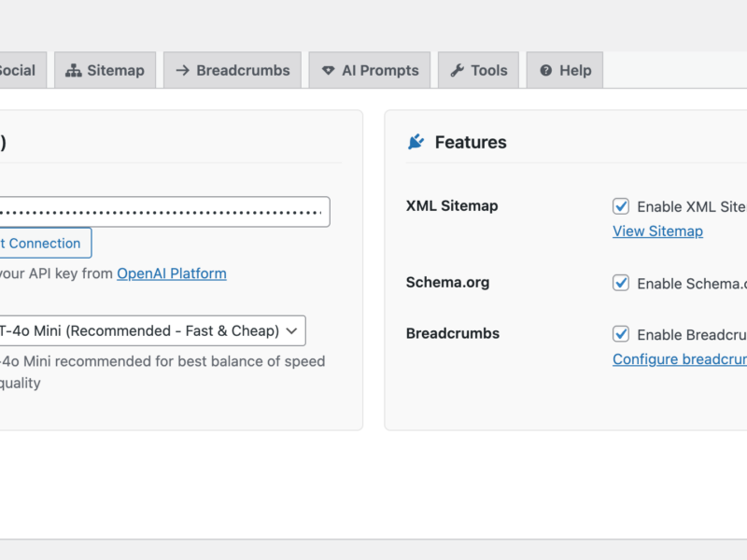The width and height of the screenshot is (747, 560).
Task: Click the wrench icon on Tools tab
Action: coord(457,71)
